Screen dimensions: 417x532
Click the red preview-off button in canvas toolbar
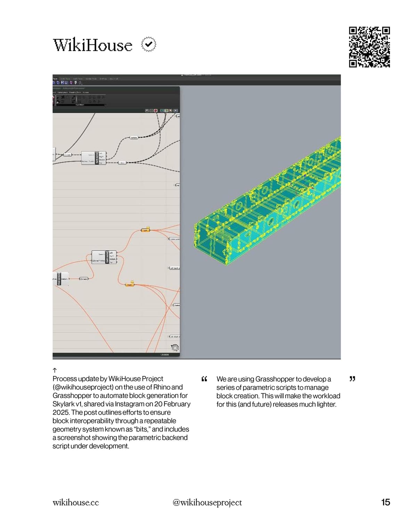tap(156, 111)
